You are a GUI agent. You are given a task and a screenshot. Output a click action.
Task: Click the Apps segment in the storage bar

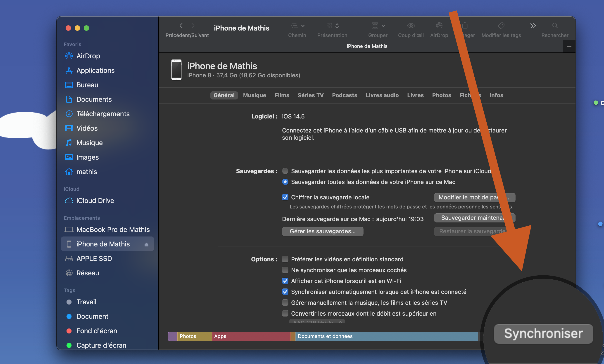[x=251, y=336]
